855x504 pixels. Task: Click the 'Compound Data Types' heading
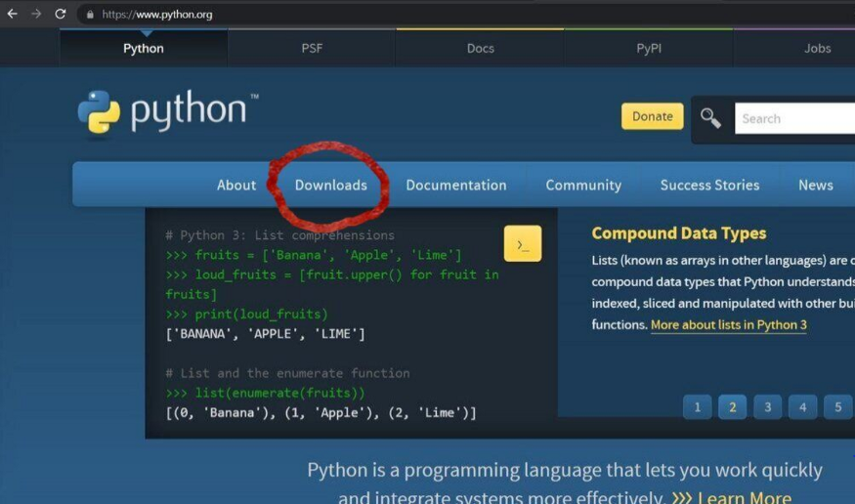(x=679, y=233)
